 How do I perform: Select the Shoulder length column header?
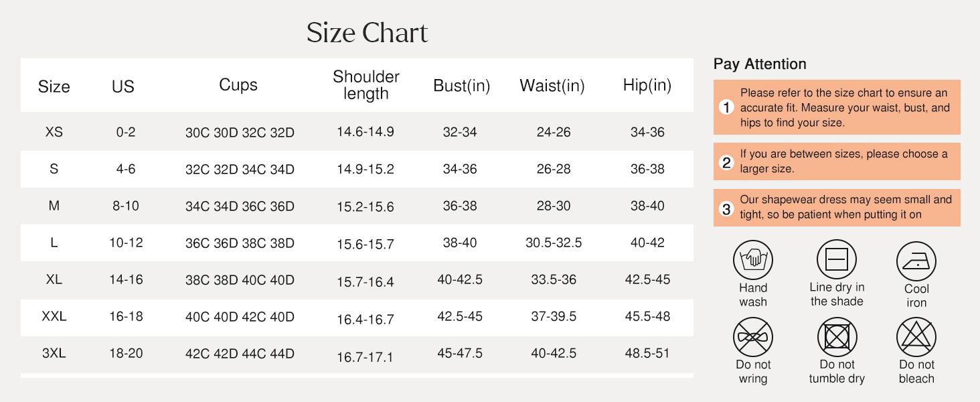coord(366,85)
